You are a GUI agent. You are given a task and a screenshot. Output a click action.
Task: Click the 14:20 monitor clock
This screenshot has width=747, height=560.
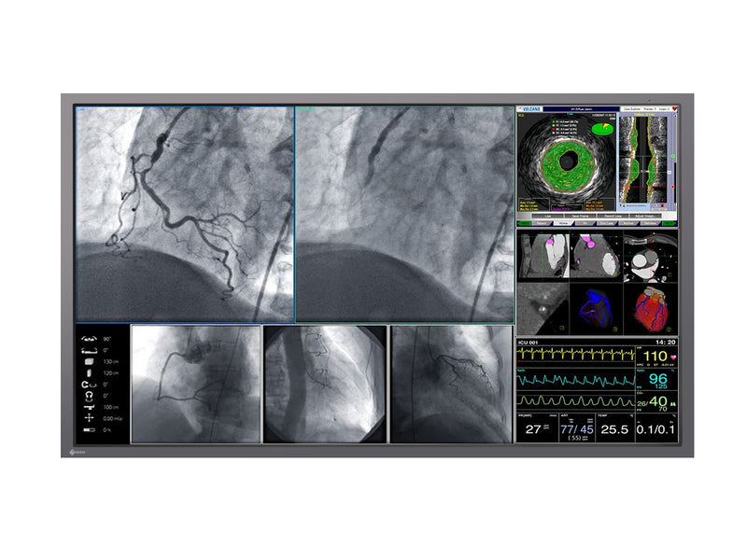(x=665, y=343)
